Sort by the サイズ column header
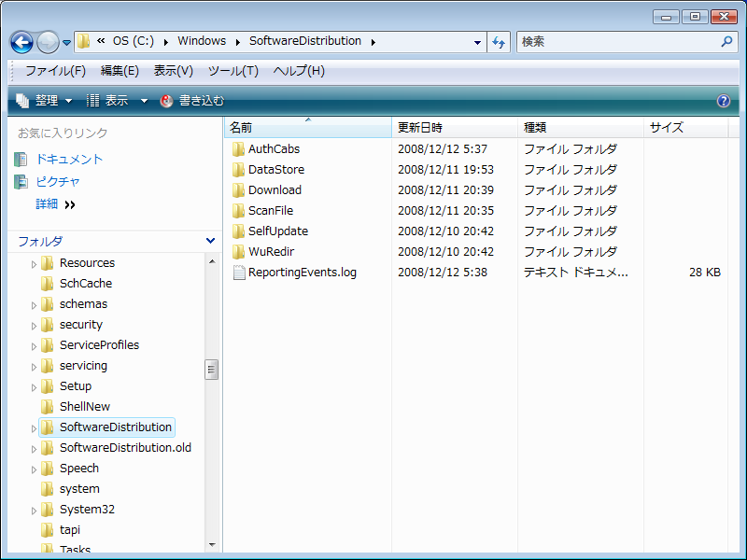747x560 pixels. coord(686,127)
